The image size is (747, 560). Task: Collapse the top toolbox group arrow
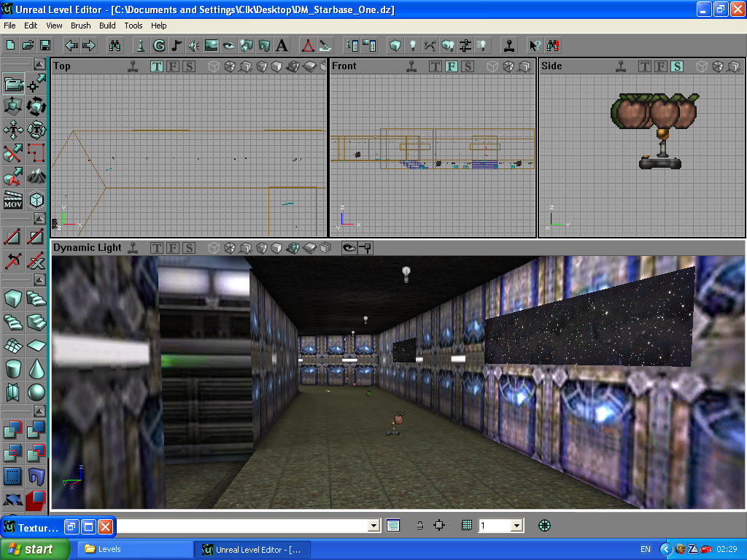tap(38, 64)
